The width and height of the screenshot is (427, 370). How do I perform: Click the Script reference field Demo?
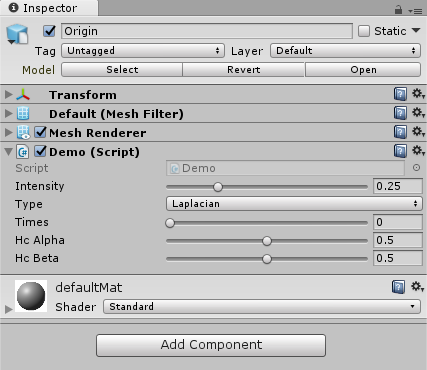[285, 168]
